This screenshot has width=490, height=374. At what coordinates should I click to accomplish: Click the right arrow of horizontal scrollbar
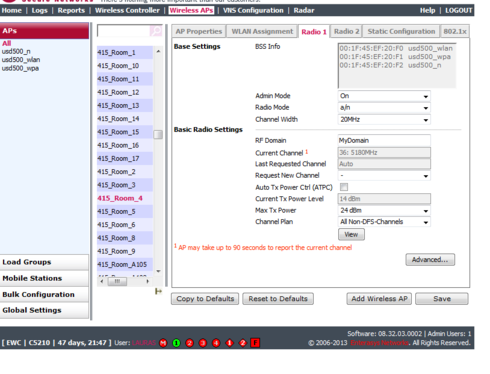(x=147, y=281)
